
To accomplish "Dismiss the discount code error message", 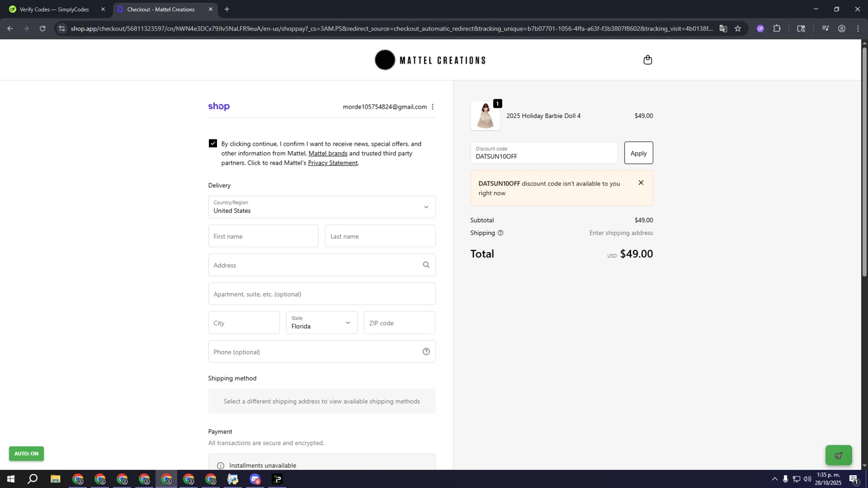I will point(641,183).
